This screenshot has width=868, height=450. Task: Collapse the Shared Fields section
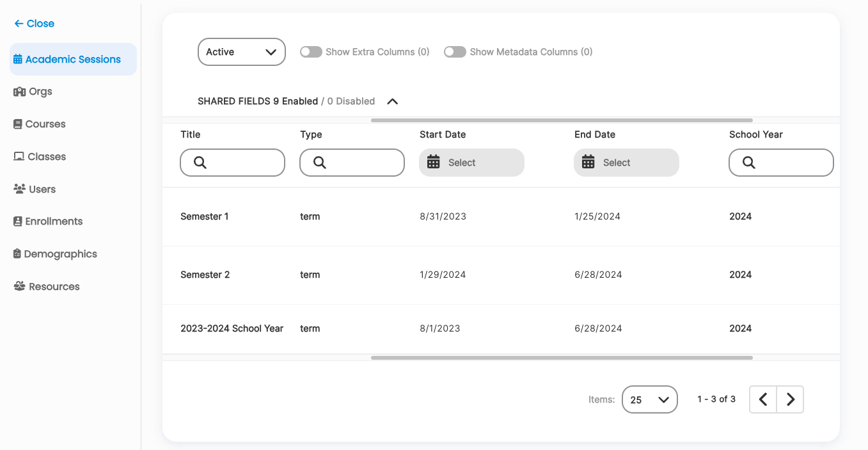(392, 101)
